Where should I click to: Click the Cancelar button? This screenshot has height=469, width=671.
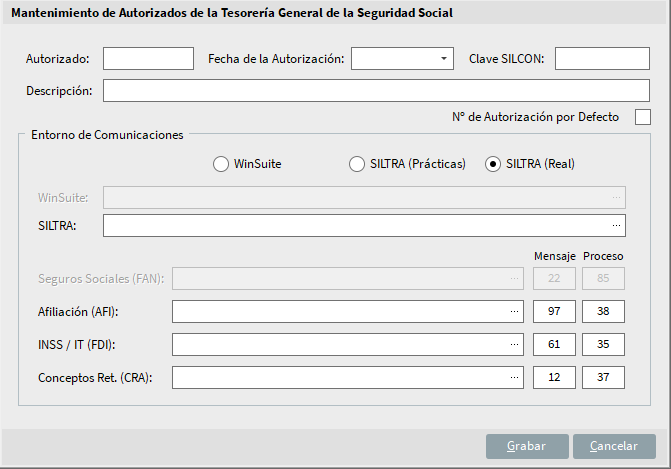point(614,446)
